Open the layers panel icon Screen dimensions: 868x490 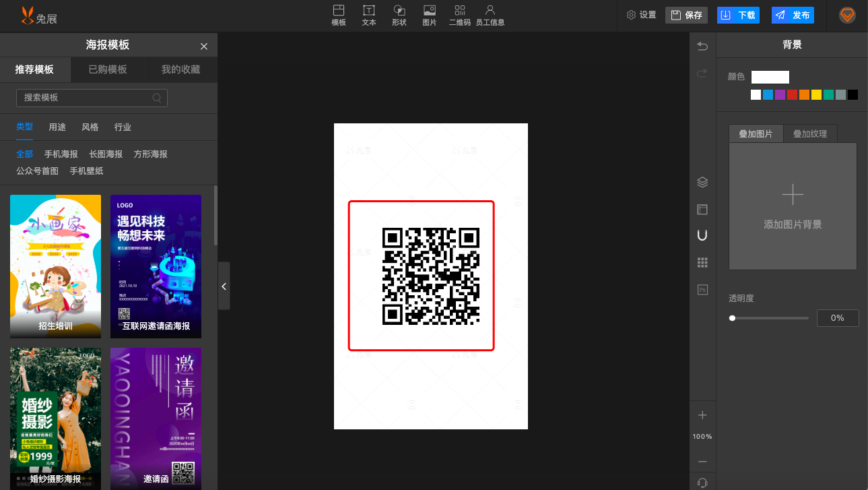[702, 182]
